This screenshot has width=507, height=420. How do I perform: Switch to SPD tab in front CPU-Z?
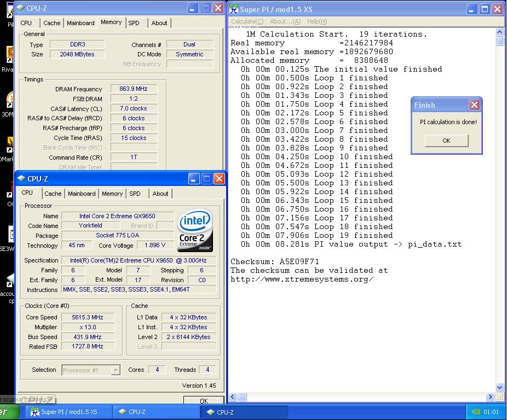(135, 194)
